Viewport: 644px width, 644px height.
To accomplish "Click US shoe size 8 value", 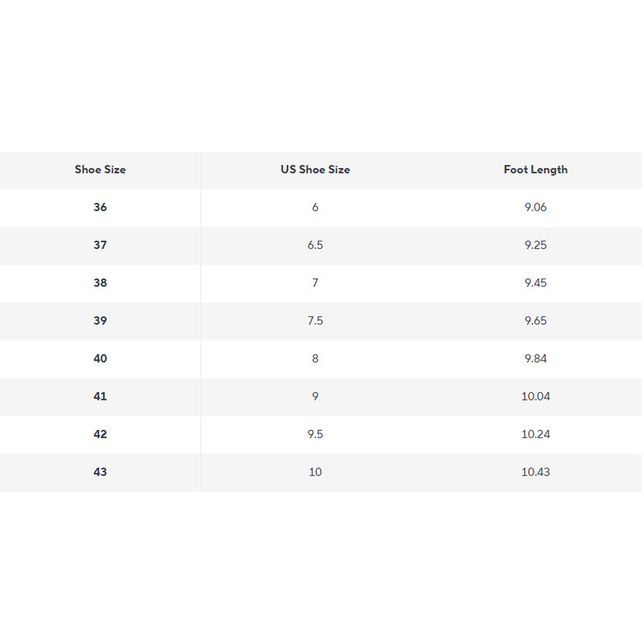I will [x=315, y=358].
